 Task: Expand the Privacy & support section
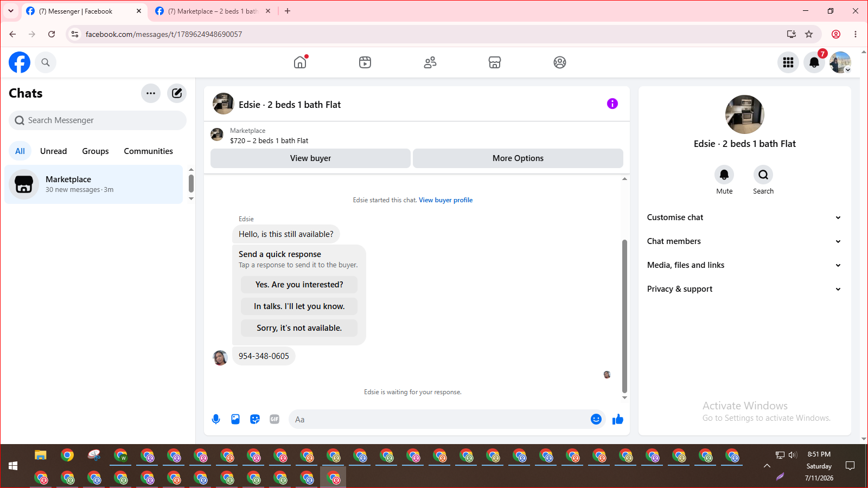(x=744, y=289)
